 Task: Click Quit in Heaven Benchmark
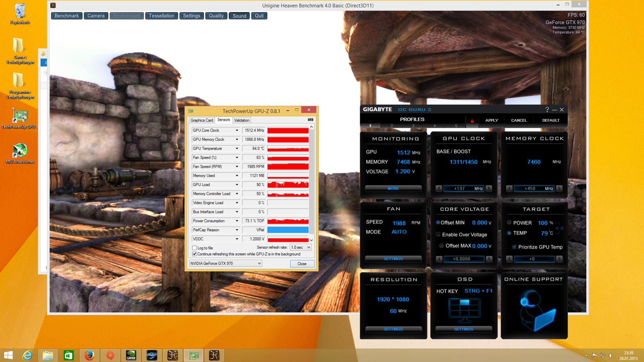tap(259, 16)
